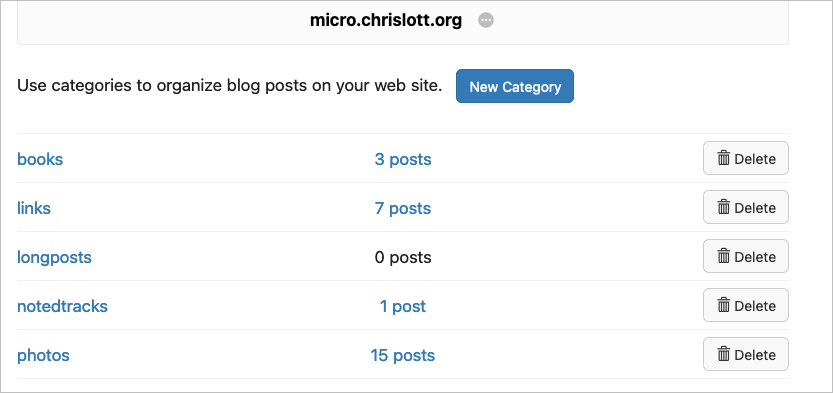Click trash icon in photos row
This screenshot has height=393, width=833.
[724, 354]
